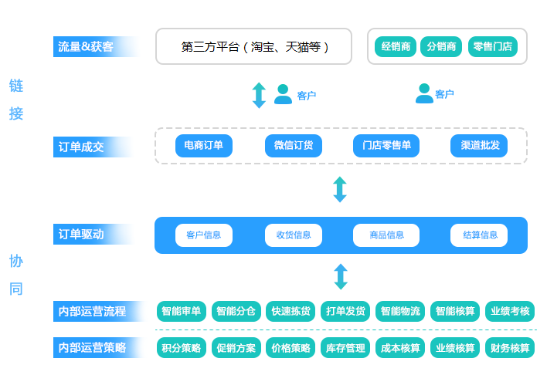Click the 同 character on left side

tap(16, 289)
